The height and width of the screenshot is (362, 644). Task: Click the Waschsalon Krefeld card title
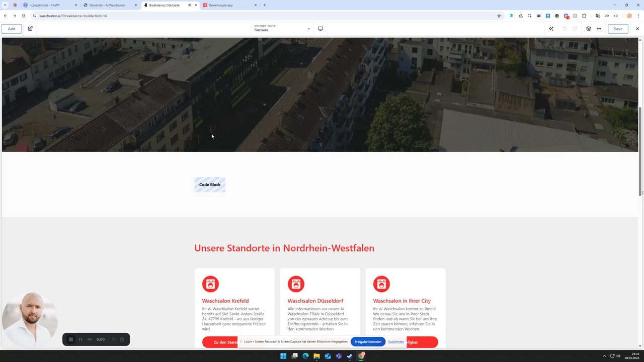225,301
